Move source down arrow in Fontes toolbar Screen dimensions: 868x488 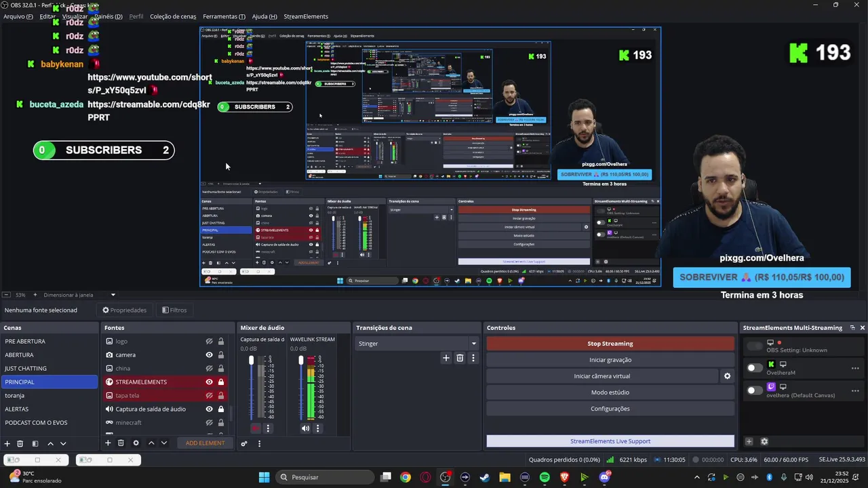(163, 443)
